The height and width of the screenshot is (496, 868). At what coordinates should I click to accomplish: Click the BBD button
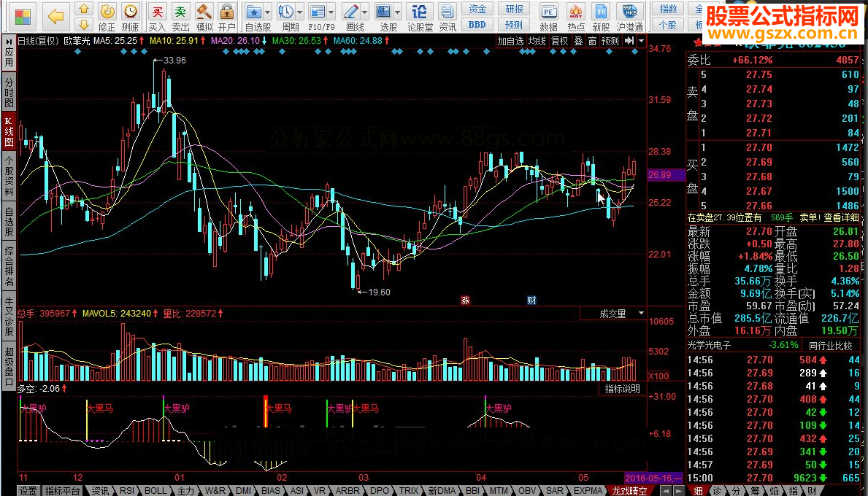[x=477, y=25]
